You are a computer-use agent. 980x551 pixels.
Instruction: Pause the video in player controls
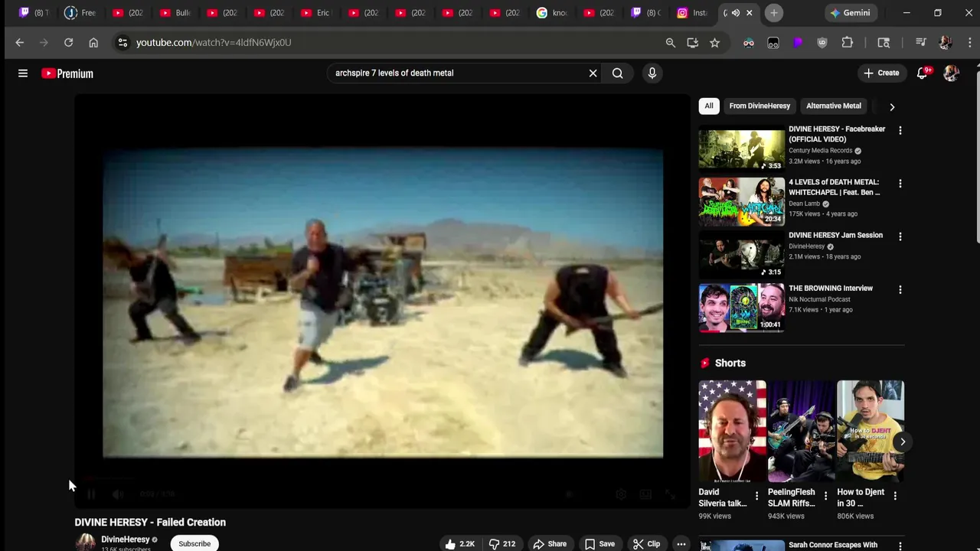91,494
